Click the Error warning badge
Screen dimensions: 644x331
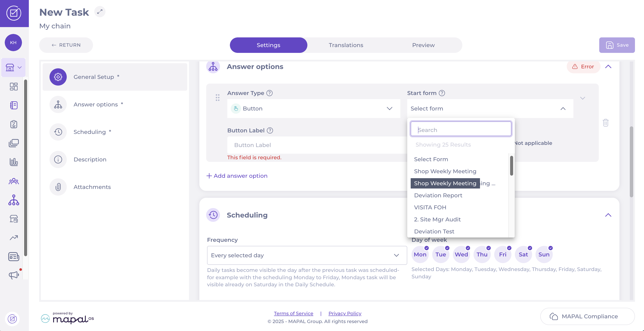(x=583, y=66)
